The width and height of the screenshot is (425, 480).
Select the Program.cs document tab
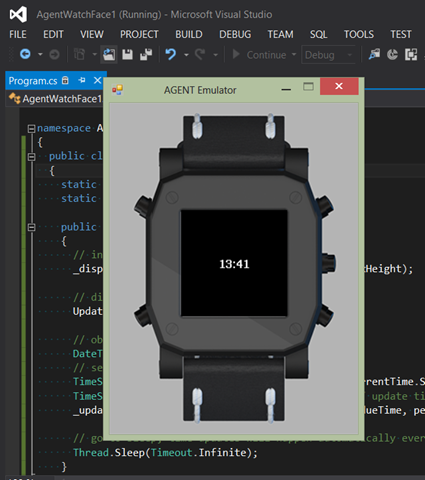[x=33, y=81]
